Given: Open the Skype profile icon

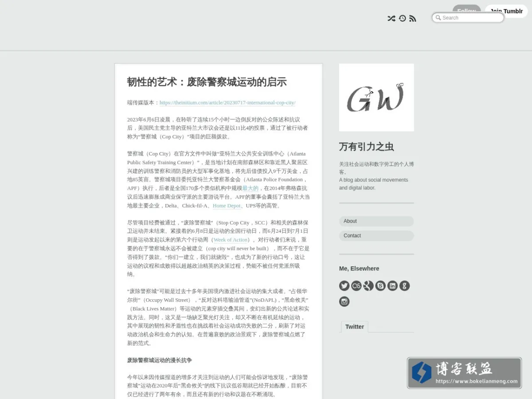Looking at the screenshot, I should (380, 286).
